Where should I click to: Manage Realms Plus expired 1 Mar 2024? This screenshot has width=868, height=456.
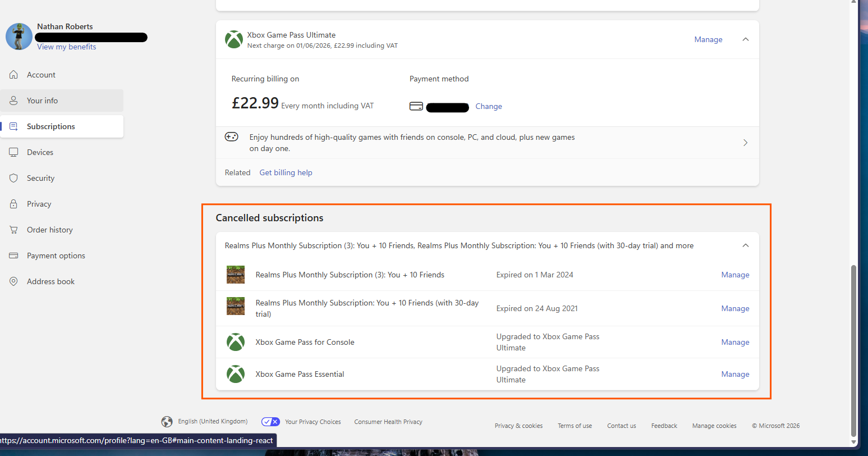pos(735,275)
